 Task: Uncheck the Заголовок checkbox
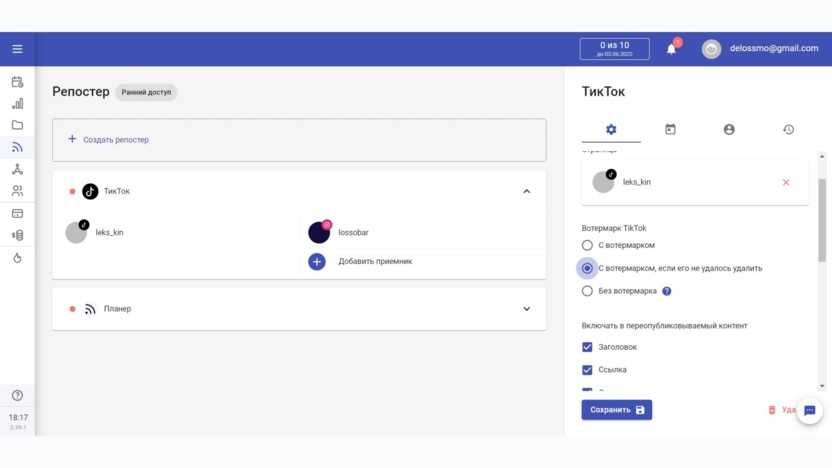[x=587, y=347]
